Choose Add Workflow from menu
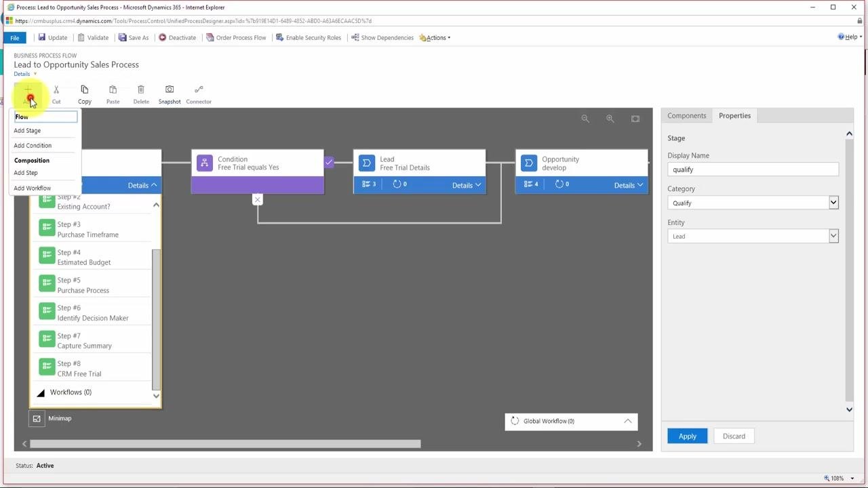Viewport: 868px width, 488px height. coord(33,188)
